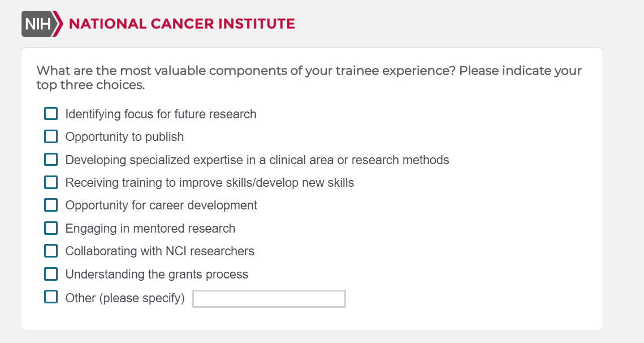This screenshot has width=644, height=343.
Task: Click 'Opportunity for career development' label text
Action: pyautogui.click(x=161, y=205)
